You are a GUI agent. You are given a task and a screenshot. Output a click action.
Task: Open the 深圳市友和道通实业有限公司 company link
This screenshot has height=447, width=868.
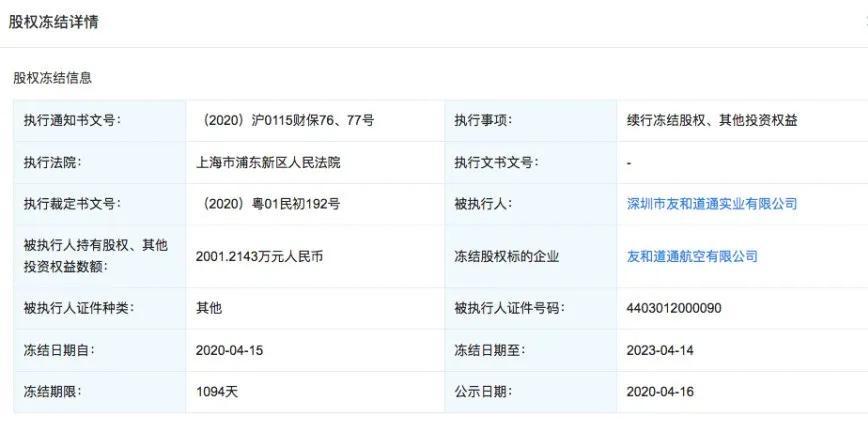tap(712, 204)
